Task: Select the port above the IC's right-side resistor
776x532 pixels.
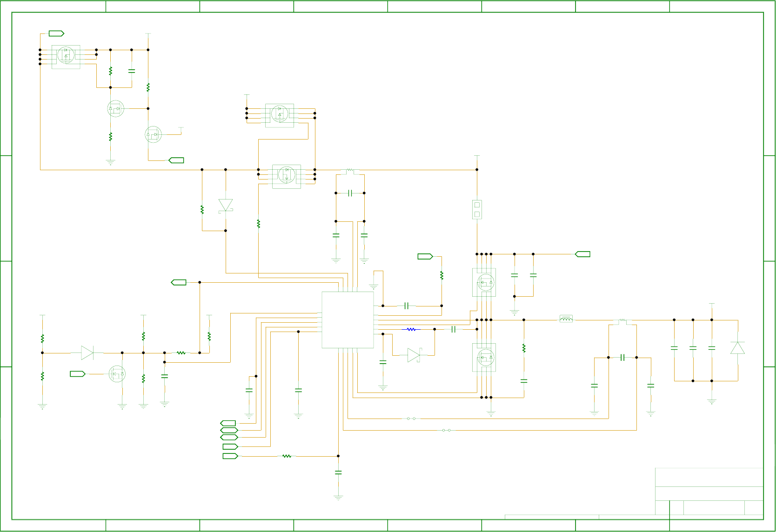Action: click(x=425, y=256)
